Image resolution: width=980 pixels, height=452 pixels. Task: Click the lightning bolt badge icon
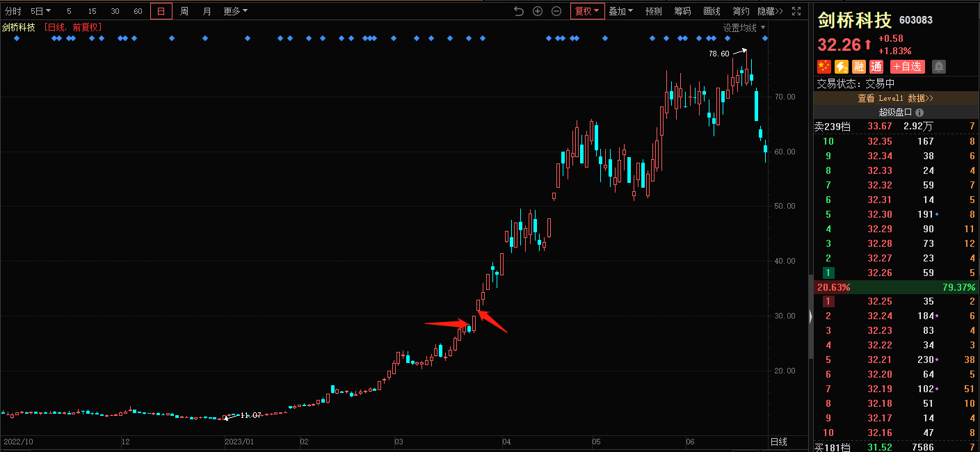pos(841,67)
